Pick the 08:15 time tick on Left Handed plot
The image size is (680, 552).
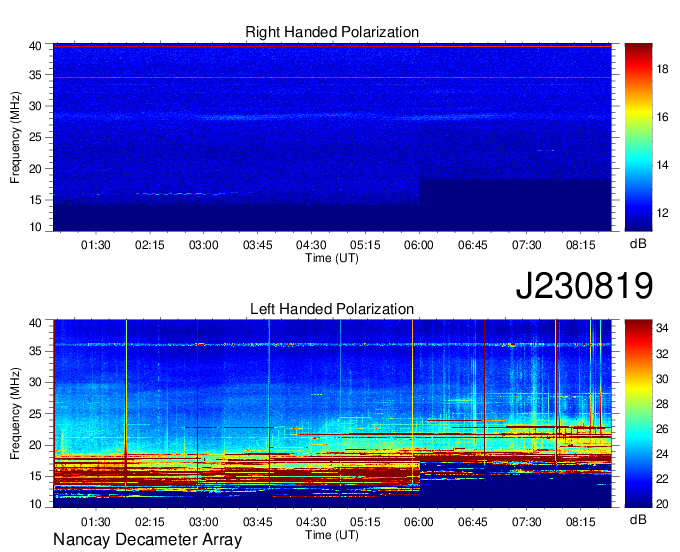[x=580, y=522]
